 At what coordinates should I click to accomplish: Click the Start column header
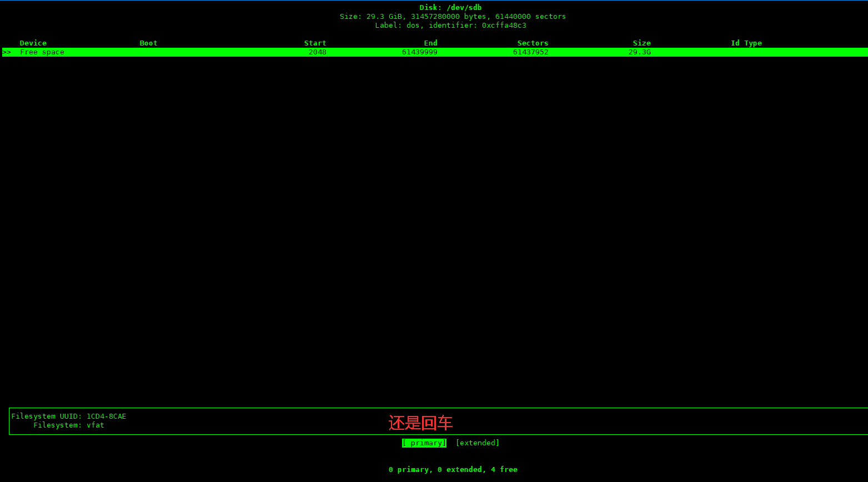[x=315, y=43]
